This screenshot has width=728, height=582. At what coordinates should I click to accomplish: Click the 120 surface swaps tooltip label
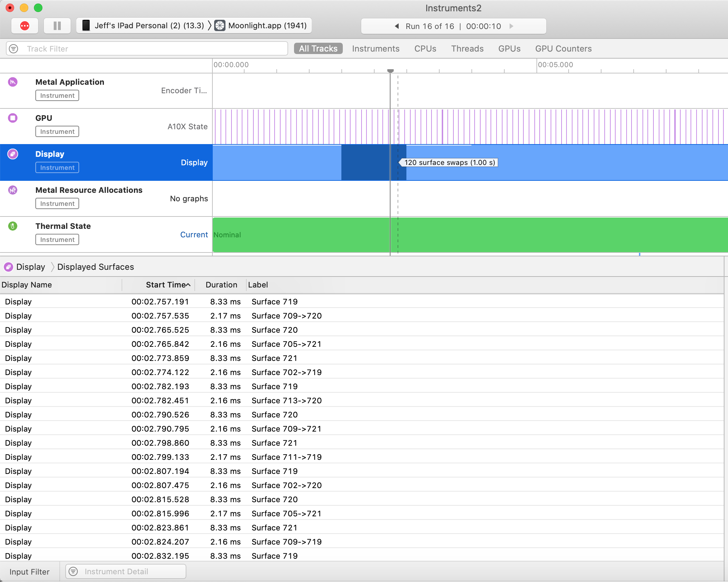click(449, 162)
